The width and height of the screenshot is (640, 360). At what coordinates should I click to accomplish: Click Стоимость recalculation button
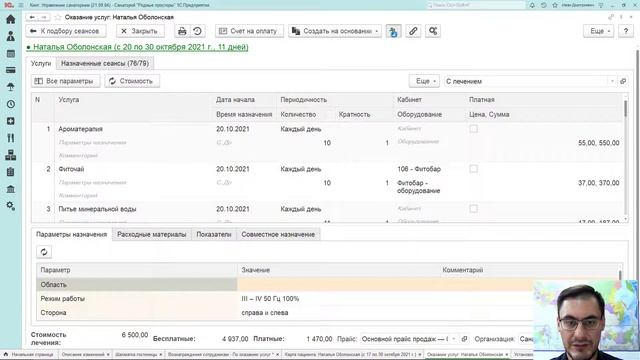pyautogui.click(x=131, y=81)
